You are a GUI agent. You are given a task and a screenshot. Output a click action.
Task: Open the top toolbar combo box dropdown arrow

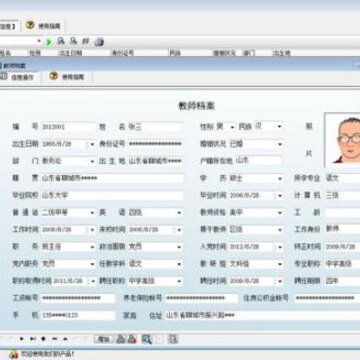pyautogui.click(x=39, y=41)
